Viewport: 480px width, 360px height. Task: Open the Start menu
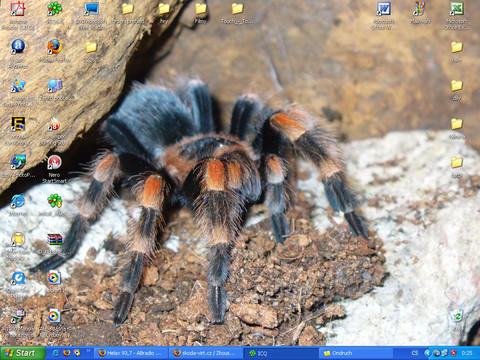(23, 353)
